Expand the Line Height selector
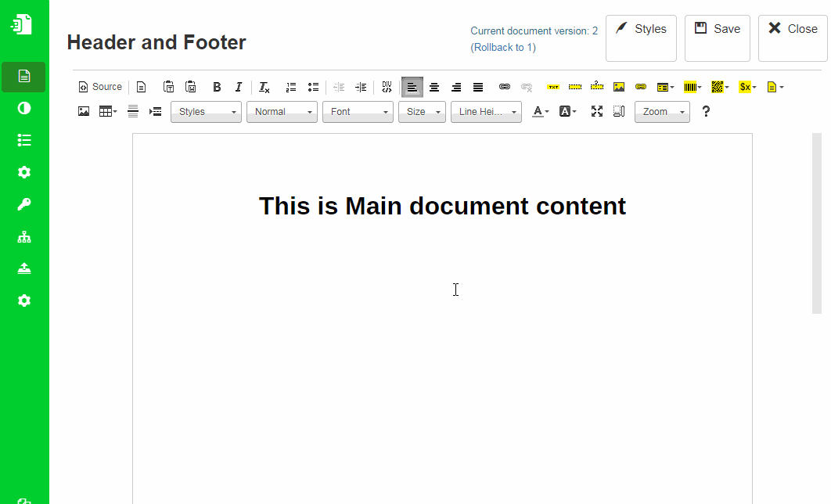Image resolution: width=831 pixels, height=504 pixels. tap(486, 112)
